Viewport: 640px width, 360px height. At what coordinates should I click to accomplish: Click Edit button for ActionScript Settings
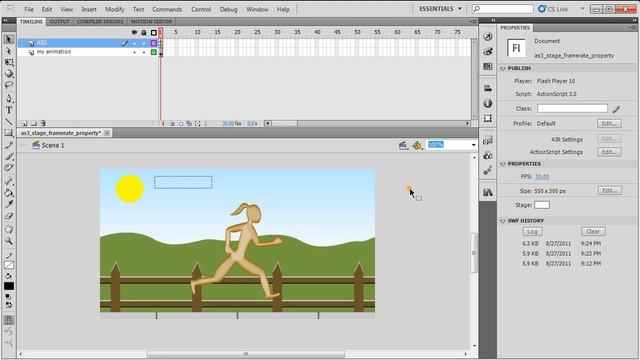[609, 152]
